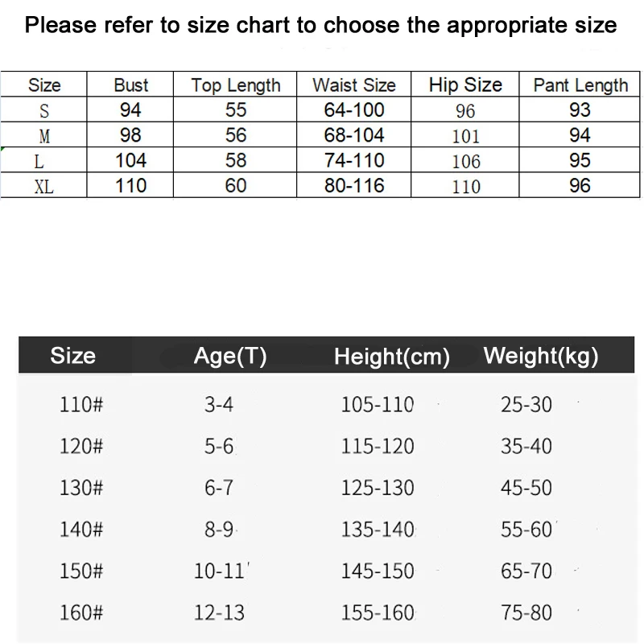Screen dimensions: 644x644
Task: Click the waist value 68-104
Action: pos(354,135)
